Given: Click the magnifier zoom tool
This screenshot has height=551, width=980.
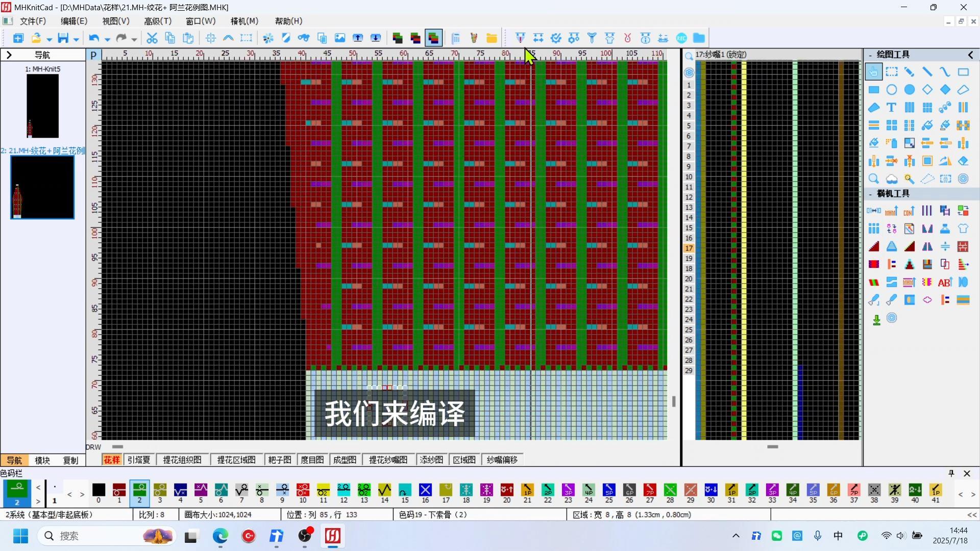Looking at the screenshot, I should (x=873, y=179).
